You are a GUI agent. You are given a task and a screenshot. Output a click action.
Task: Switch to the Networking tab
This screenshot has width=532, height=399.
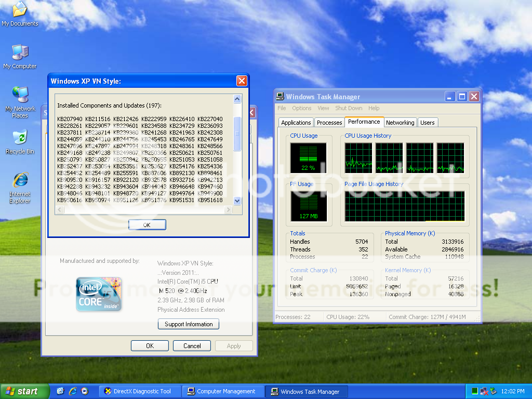400,123
